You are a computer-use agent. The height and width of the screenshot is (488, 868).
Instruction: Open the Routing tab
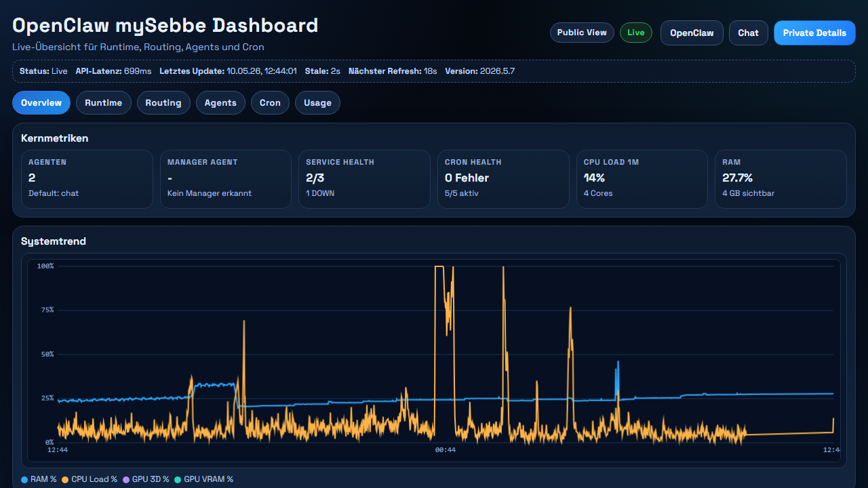click(x=163, y=103)
